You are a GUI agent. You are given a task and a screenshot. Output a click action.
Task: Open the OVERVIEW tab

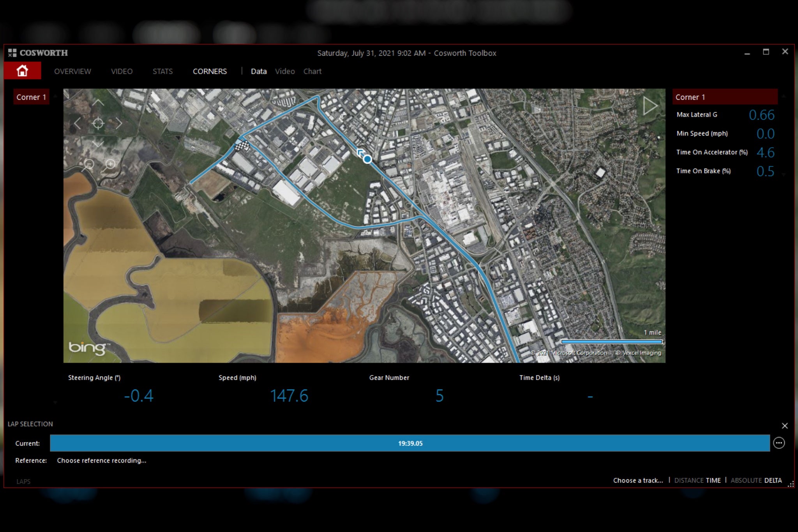[72, 71]
